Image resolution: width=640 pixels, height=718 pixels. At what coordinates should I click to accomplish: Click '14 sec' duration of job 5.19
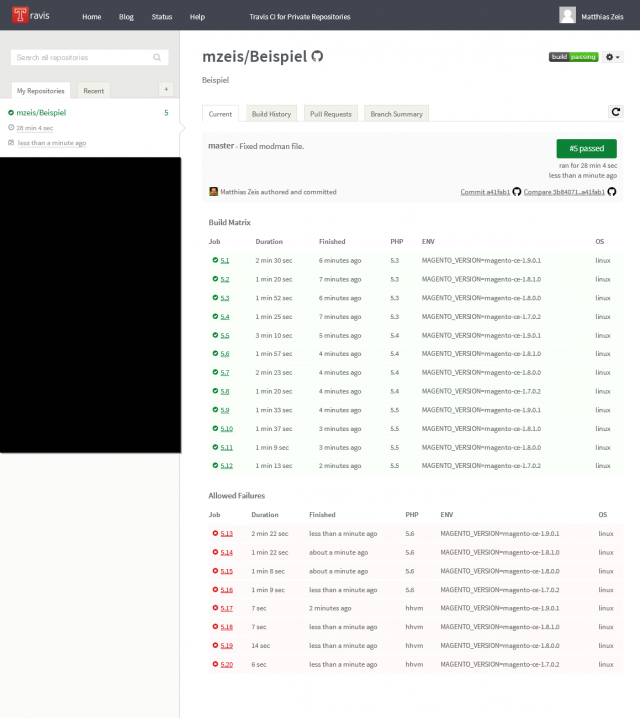[x=260, y=646]
